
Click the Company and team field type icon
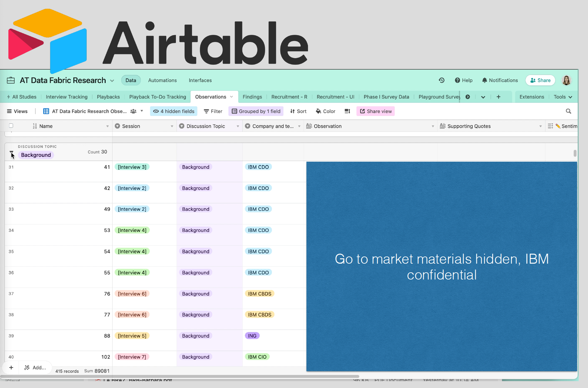pos(248,126)
